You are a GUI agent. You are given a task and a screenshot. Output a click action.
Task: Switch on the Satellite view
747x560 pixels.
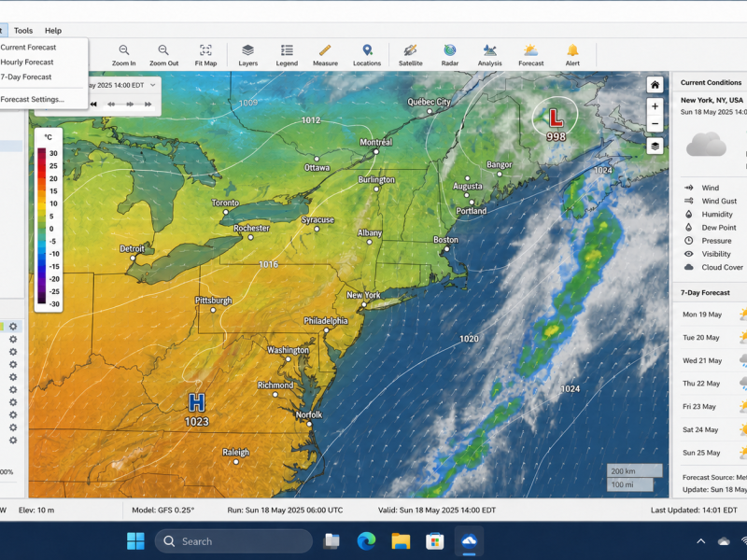pos(410,55)
